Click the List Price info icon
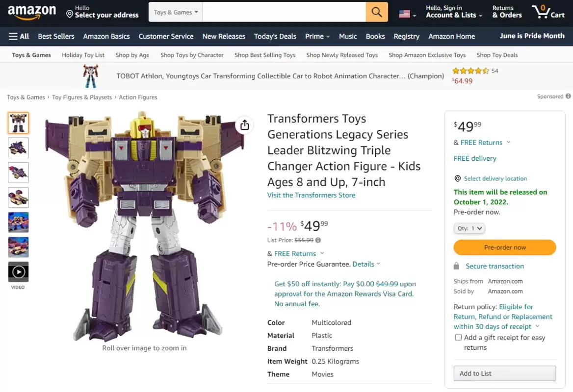Image resolution: width=573 pixels, height=392 pixels. pos(318,240)
